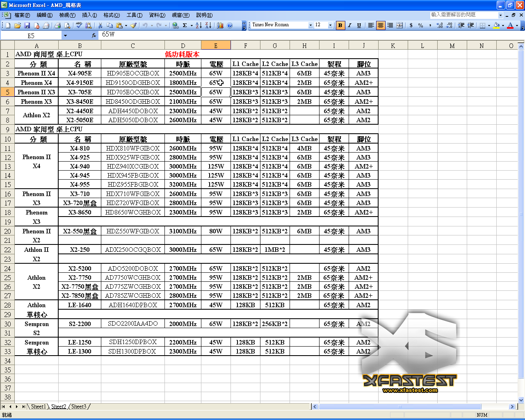Click the Sort Descending icon
The width and height of the screenshot is (525, 420).
208,25
